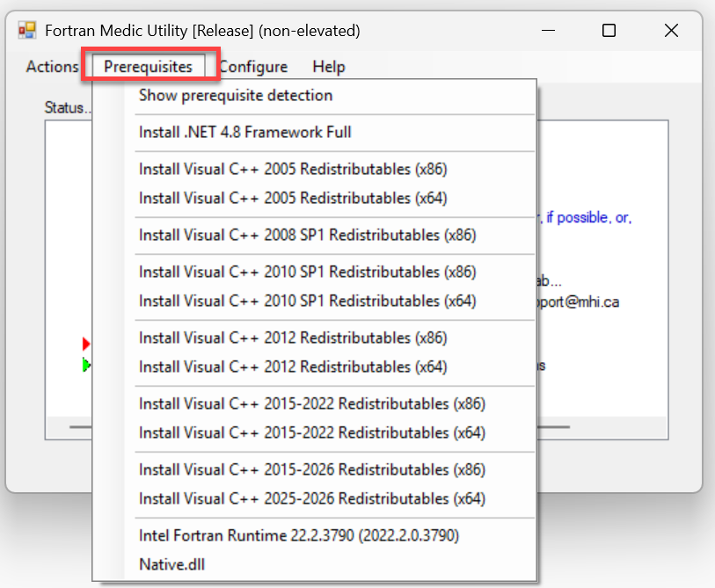Viewport: 715px width, 588px height.
Task: Click the blue 'if possible, or,' text
Action: 588,218
